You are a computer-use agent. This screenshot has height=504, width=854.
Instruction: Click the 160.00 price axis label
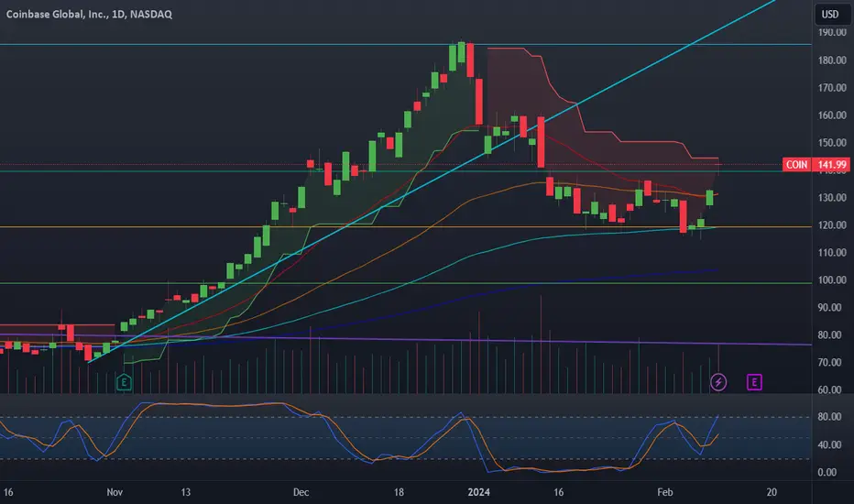[832, 115]
